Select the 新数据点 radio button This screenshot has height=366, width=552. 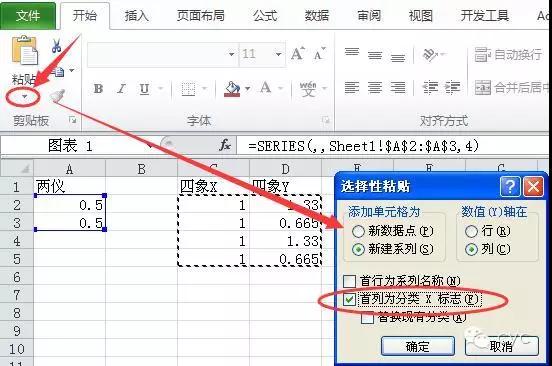click(358, 231)
